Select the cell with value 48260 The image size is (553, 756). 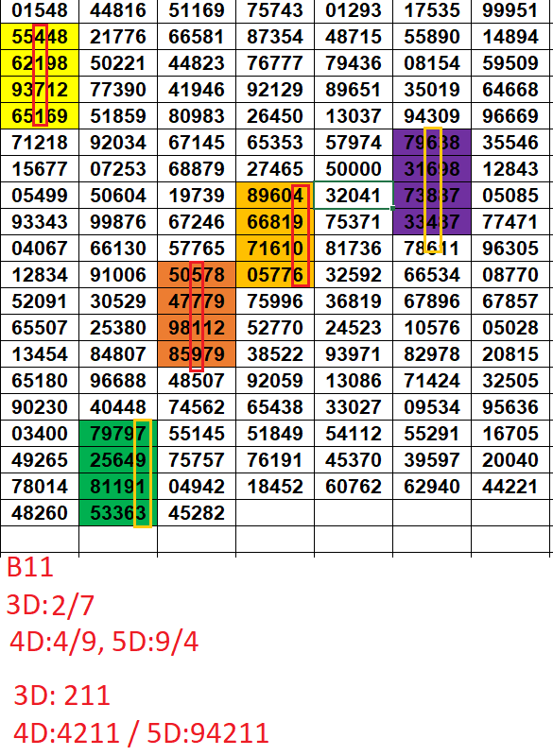pyautogui.click(x=40, y=512)
